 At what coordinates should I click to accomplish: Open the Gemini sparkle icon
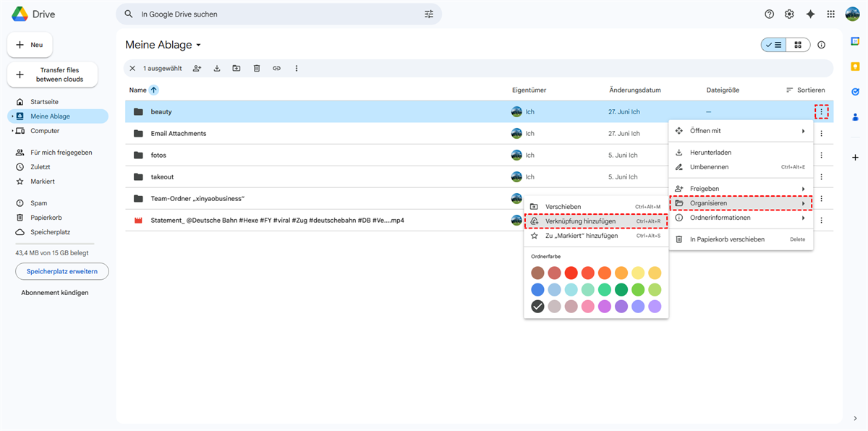(810, 14)
